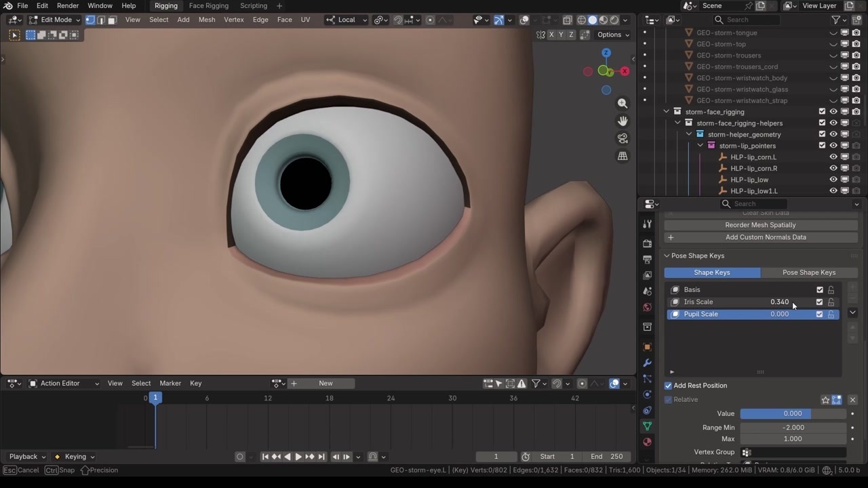Hide HLP-lip_low in viewport with eye icon
This screenshot has width=868, height=488.
tap(833, 180)
